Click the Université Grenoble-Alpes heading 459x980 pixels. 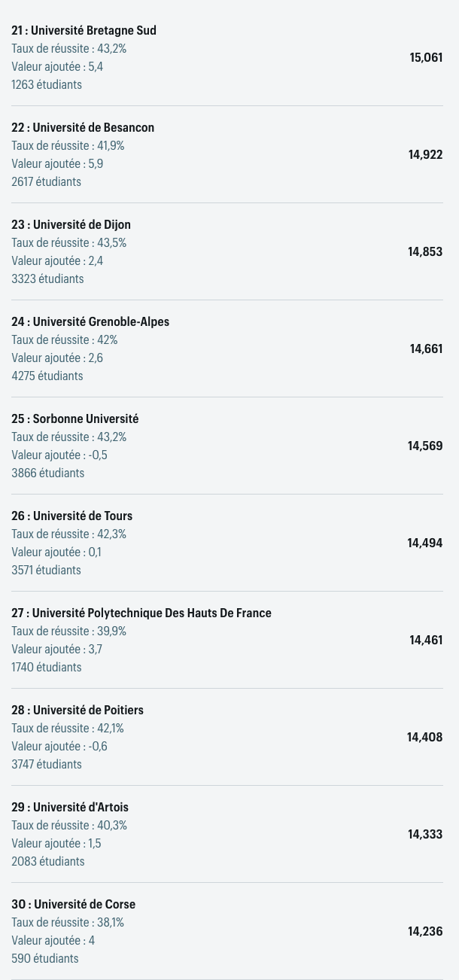click(90, 322)
